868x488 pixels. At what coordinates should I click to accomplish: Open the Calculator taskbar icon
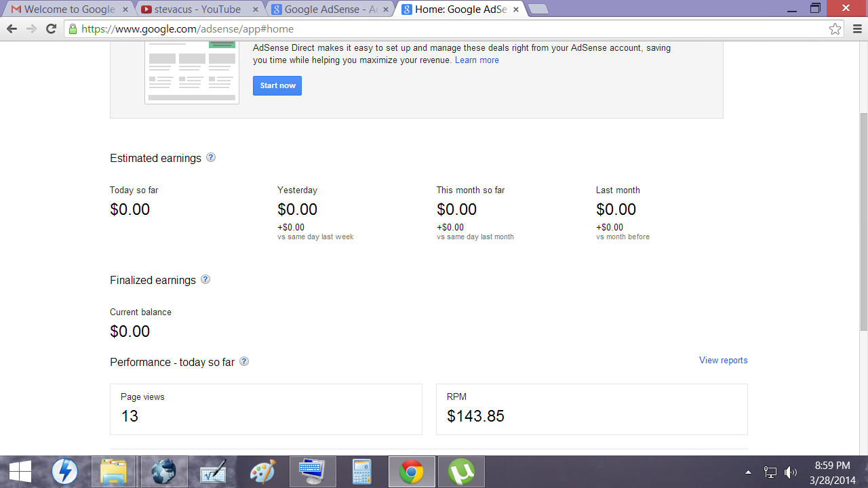tap(361, 472)
